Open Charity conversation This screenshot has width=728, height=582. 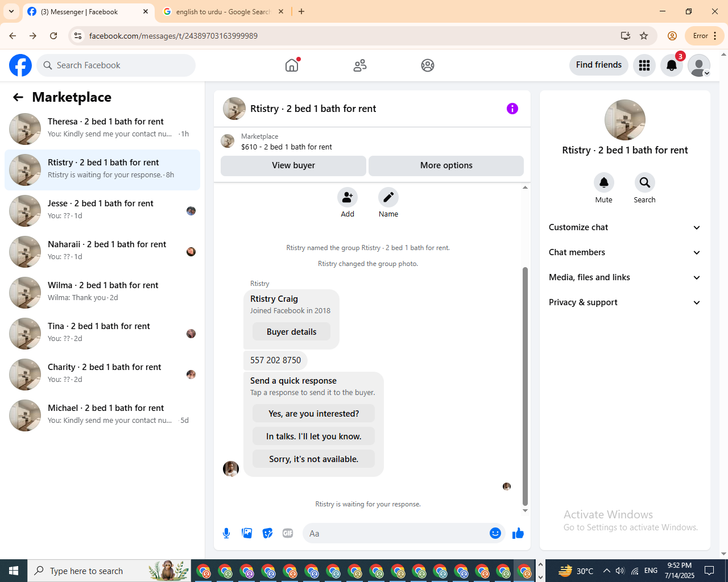[102, 375]
